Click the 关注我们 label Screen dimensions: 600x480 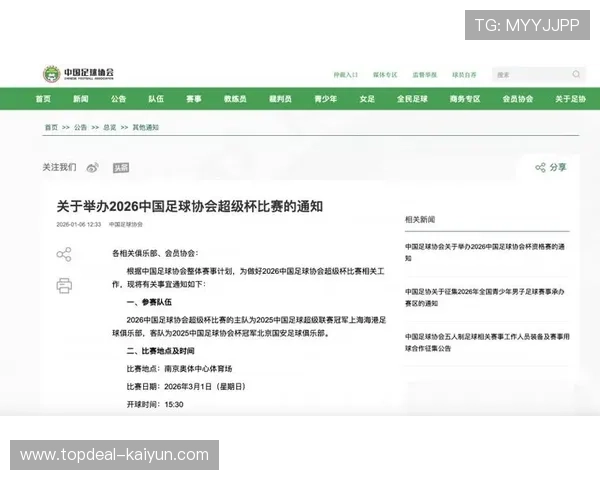click(59, 167)
